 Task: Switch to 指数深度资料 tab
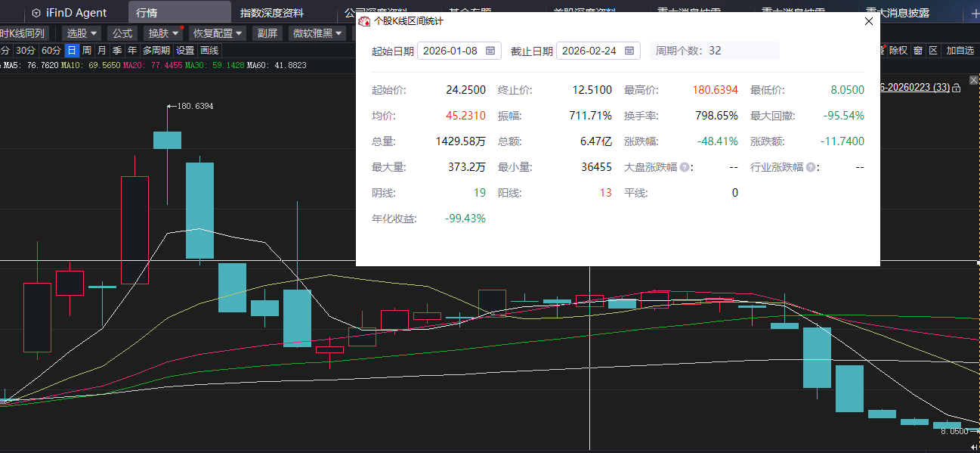click(272, 13)
